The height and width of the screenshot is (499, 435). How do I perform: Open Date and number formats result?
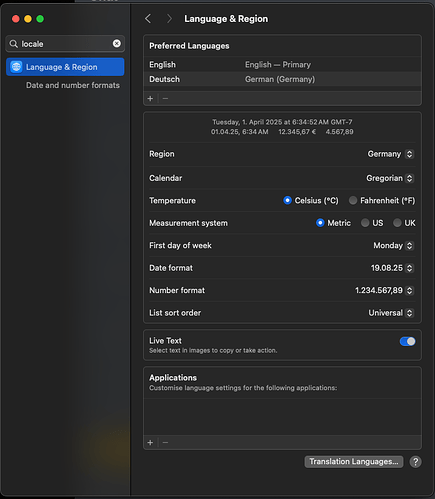tap(73, 85)
